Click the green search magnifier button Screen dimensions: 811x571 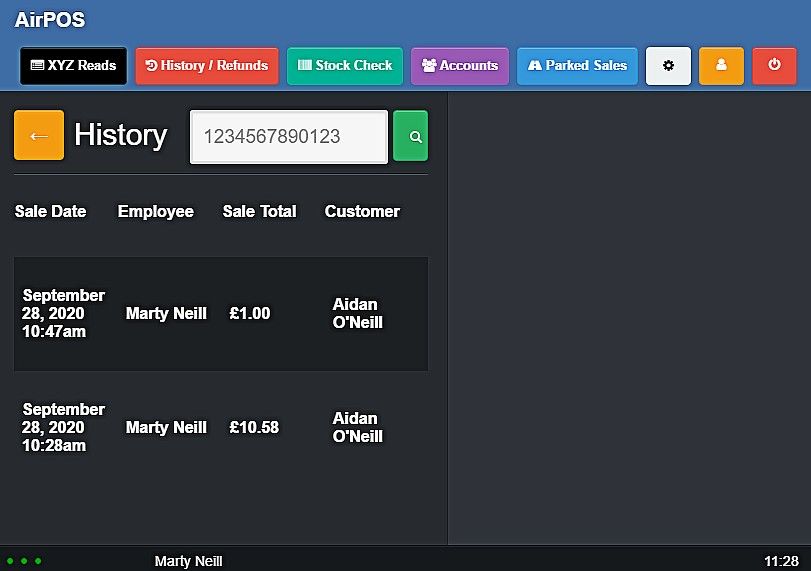411,136
